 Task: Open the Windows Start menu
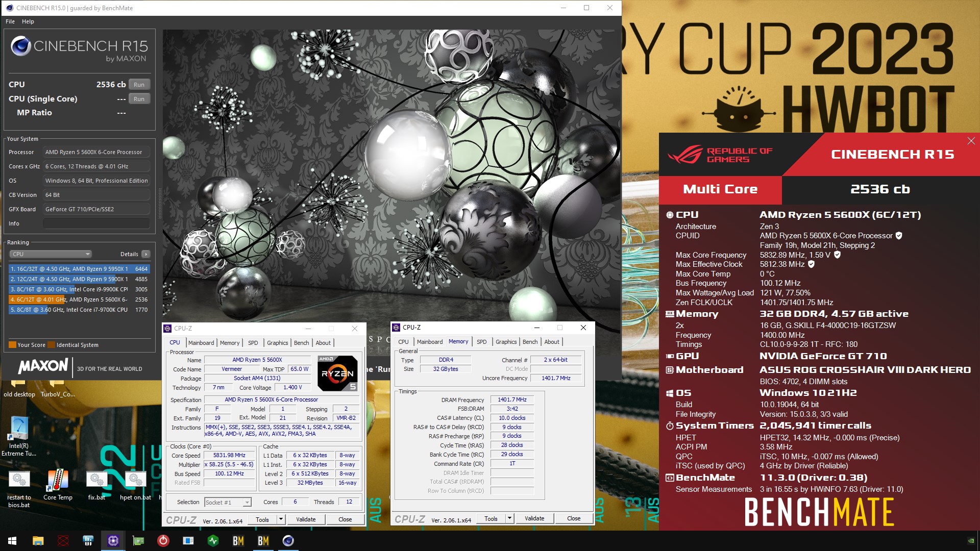[12, 541]
